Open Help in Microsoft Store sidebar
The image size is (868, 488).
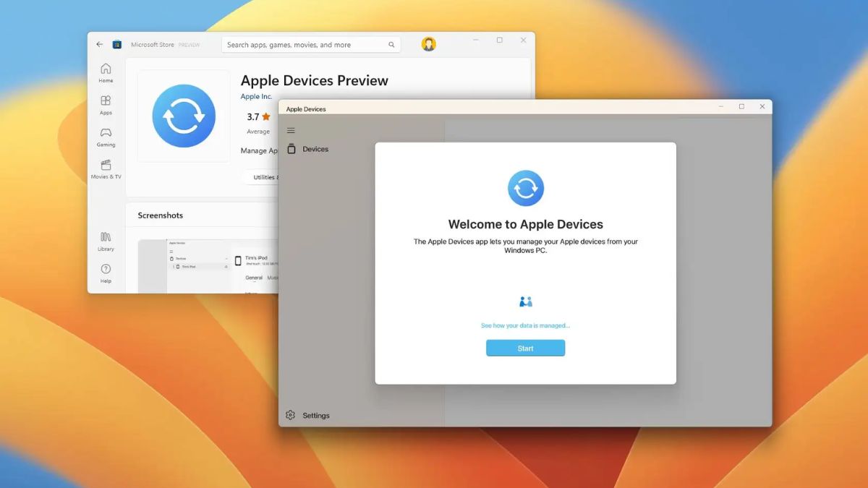[x=106, y=273]
